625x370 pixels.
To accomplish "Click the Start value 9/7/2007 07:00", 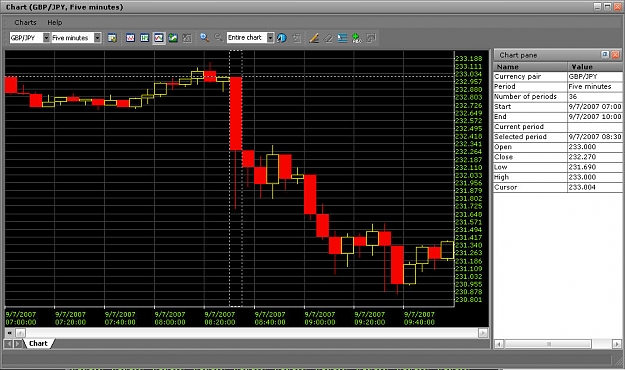I will (595, 106).
